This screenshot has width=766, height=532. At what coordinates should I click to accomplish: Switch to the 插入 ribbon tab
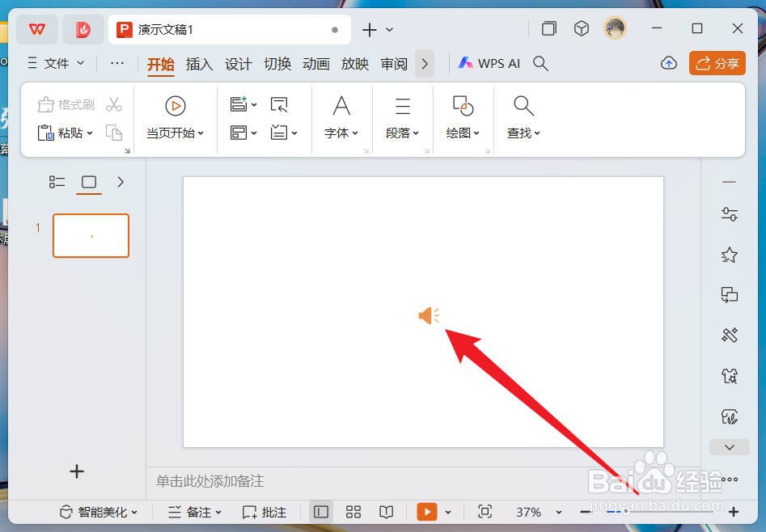(x=199, y=64)
